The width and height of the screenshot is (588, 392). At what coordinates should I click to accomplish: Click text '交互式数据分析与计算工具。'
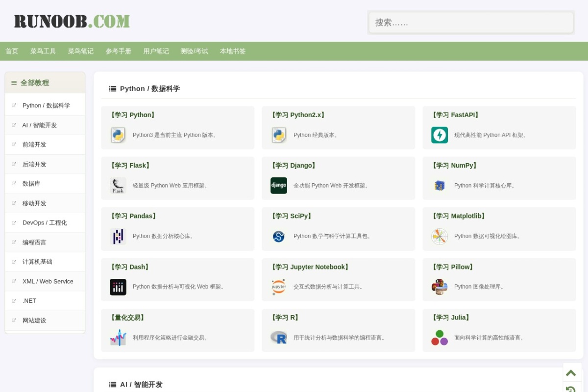(329, 287)
